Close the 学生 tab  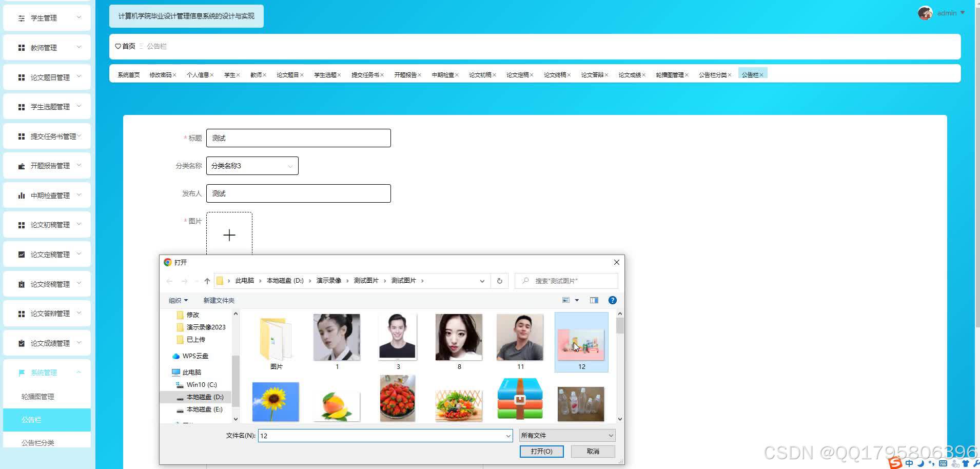(x=238, y=75)
